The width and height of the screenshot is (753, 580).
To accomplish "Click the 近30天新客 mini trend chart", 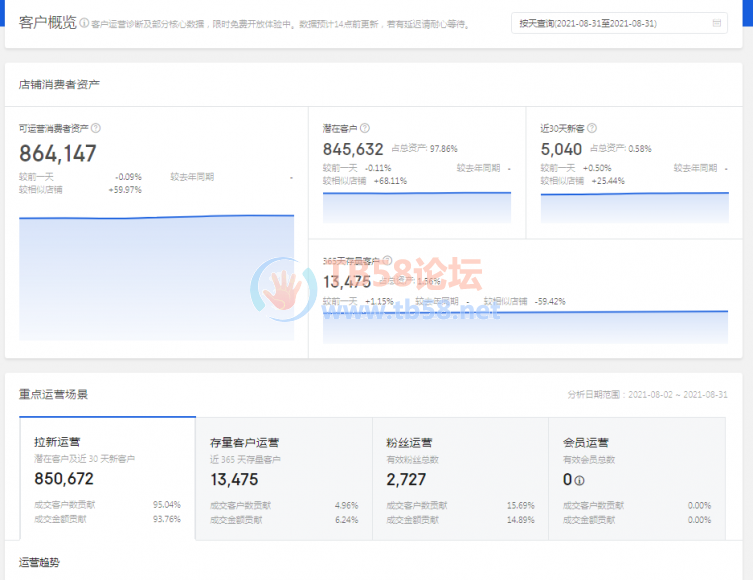I will click(x=634, y=207).
